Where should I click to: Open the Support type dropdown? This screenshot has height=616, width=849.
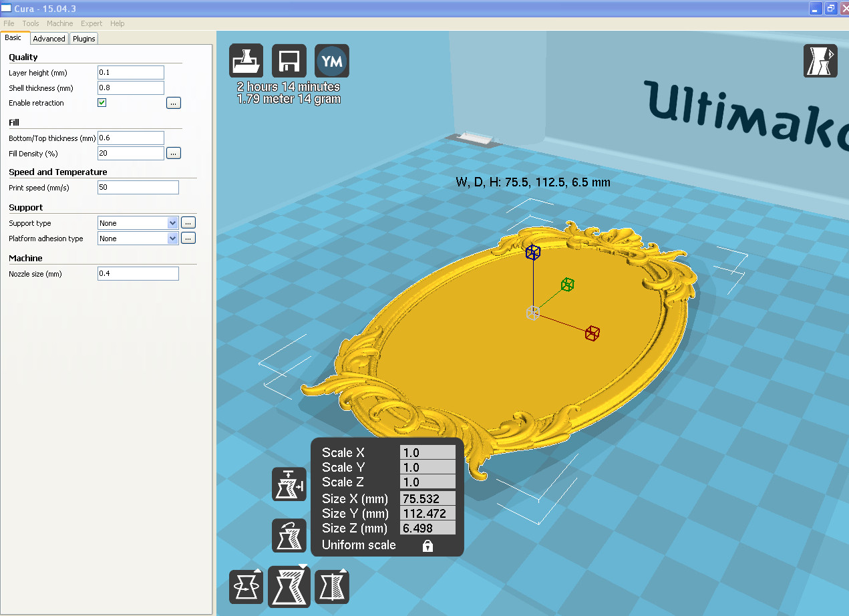tap(138, 223)
